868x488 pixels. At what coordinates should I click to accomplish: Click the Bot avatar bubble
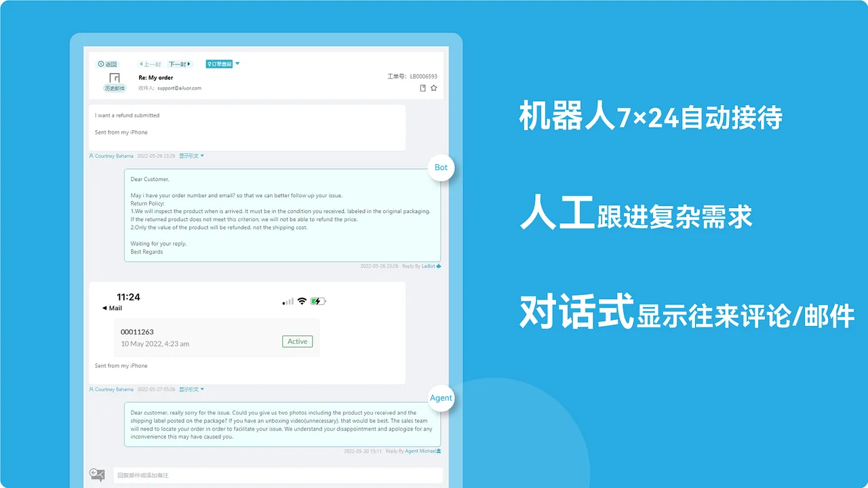pyautogui.click(x=441, y=167)
